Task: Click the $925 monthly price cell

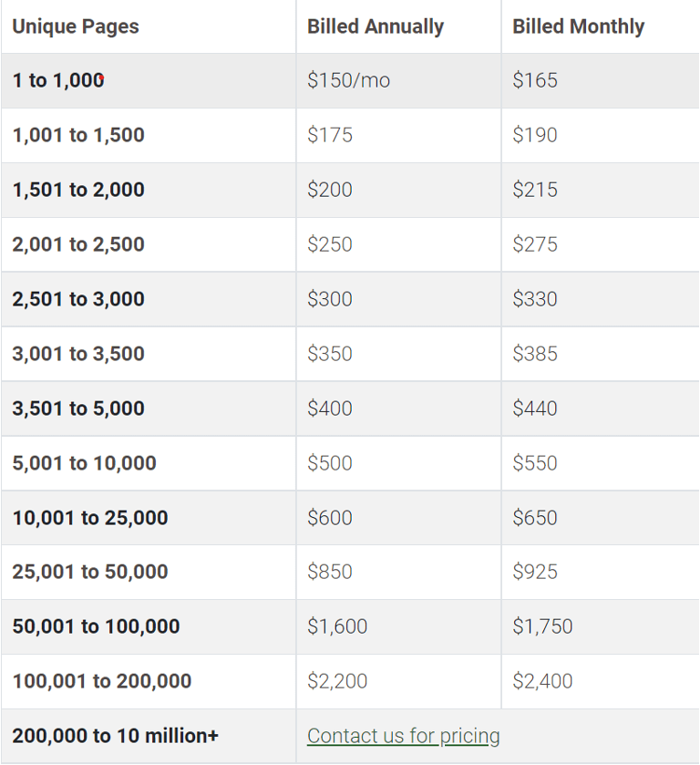Action: pyautogui.click(x=535, y=572)
